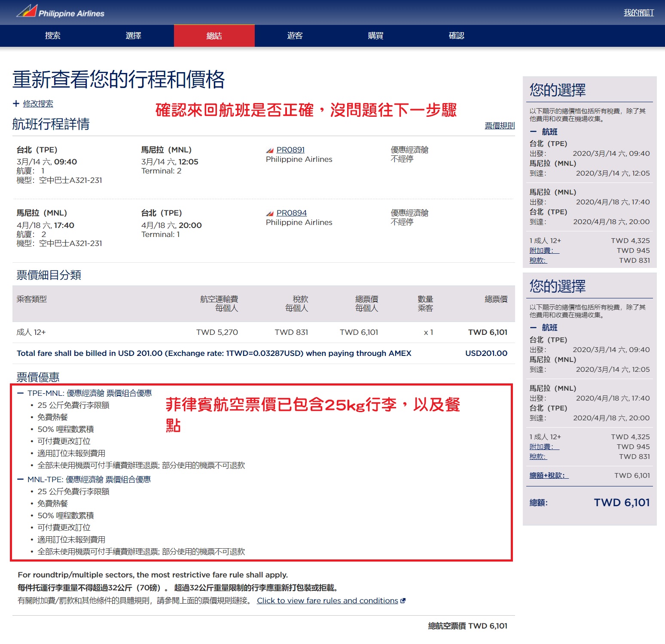Click the plus icon beside 修改搜索
The height and width of the screenshot is (644, 665).
16,103
